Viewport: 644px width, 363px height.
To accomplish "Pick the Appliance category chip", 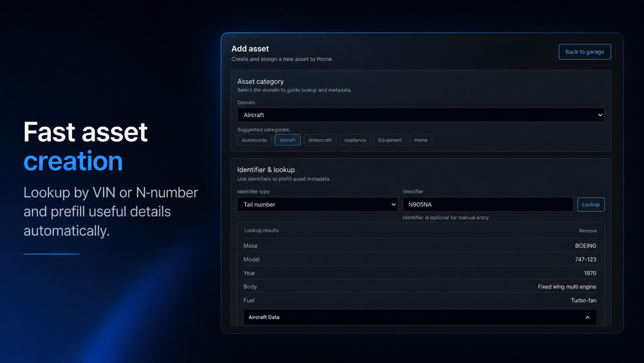I will coord(355,140).
